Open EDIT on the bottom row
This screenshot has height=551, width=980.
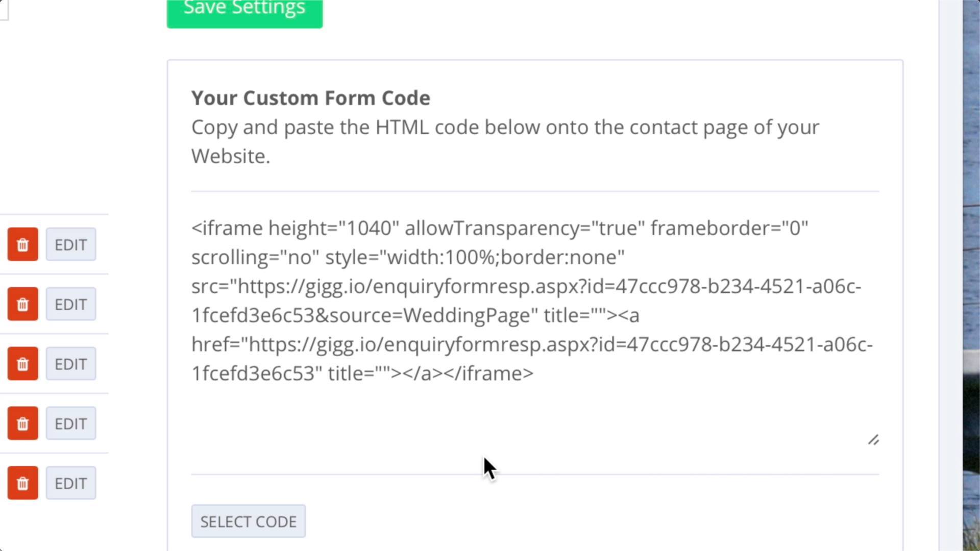[71, 483]
